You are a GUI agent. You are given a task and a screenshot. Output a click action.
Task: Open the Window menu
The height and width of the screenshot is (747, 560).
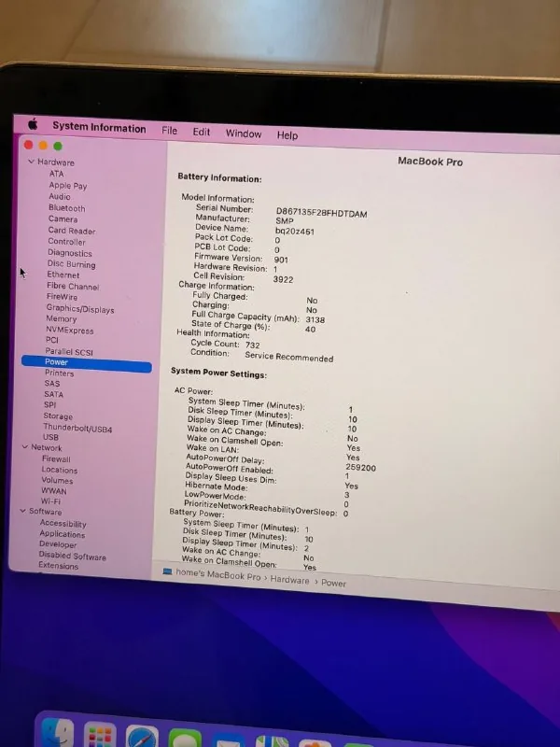click(x=244, y=134)
